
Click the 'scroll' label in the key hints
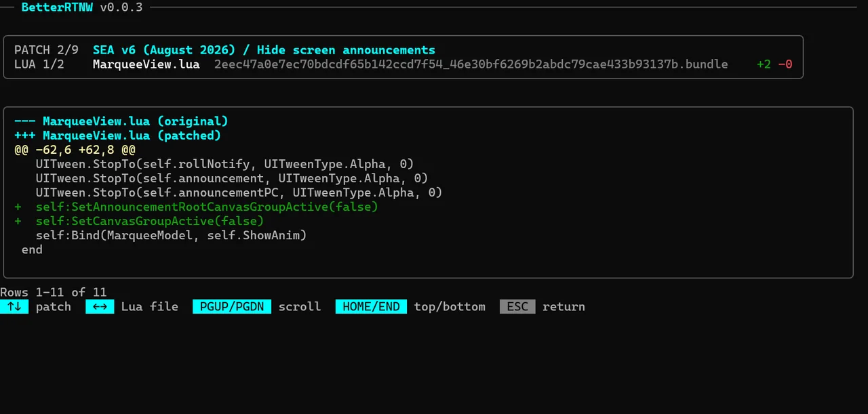[x=300, y=306]
